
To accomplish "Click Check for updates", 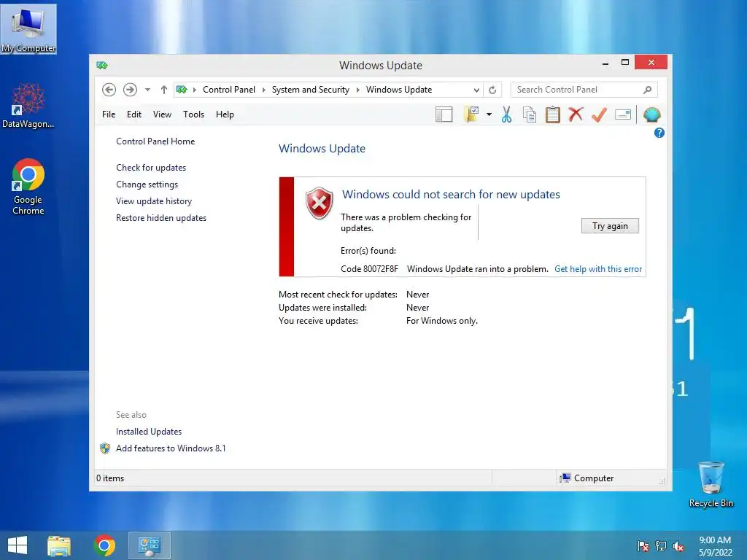I will [x=151, y=168].
